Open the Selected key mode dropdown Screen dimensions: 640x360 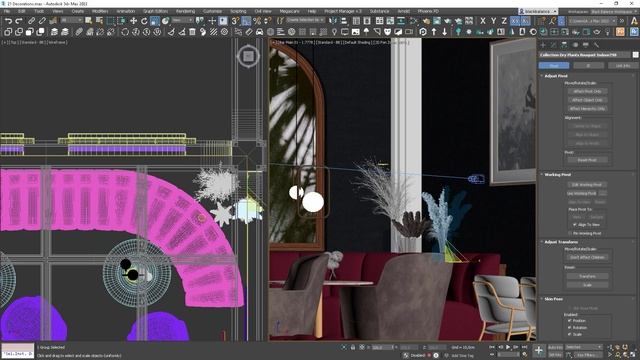click(x=583, y=347)
